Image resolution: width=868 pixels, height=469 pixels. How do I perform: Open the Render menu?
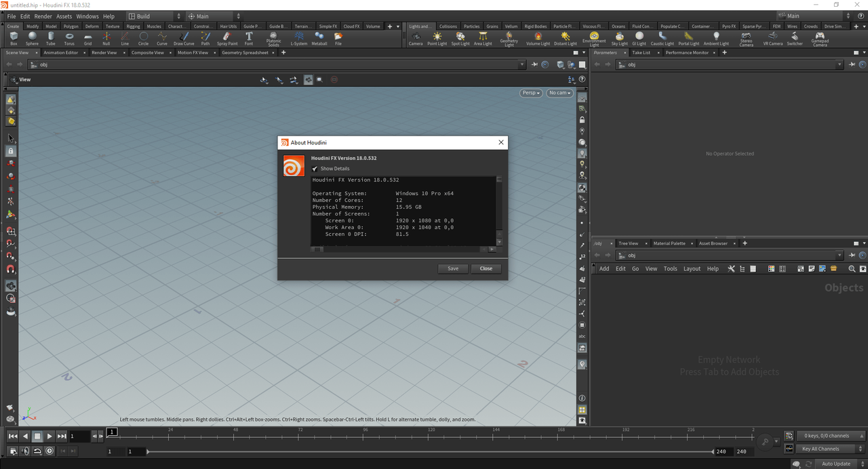coord(43,16)
